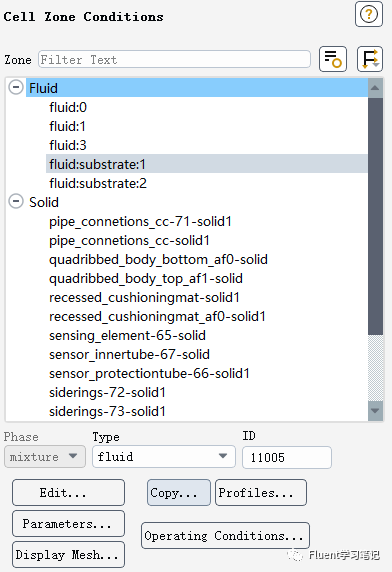392x572 pixels.
Task: Open the help question mark icon
Action: [369, 15]
